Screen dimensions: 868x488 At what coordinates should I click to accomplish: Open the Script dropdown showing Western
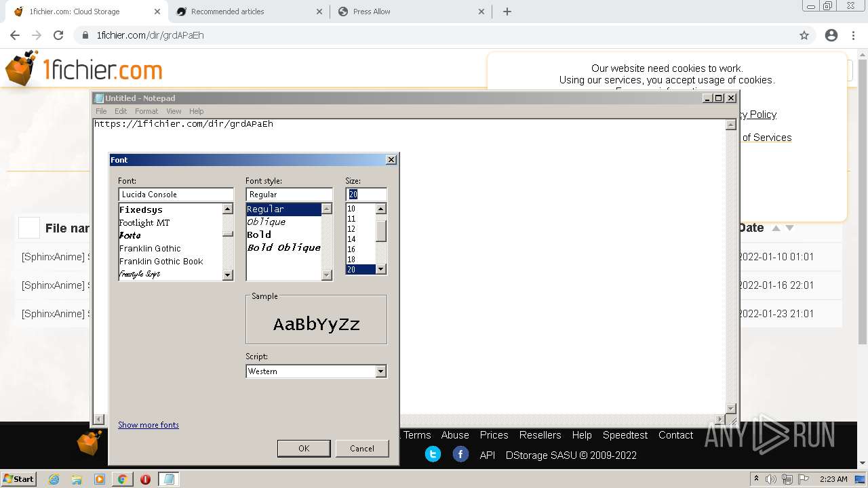[x=380, y=371]
